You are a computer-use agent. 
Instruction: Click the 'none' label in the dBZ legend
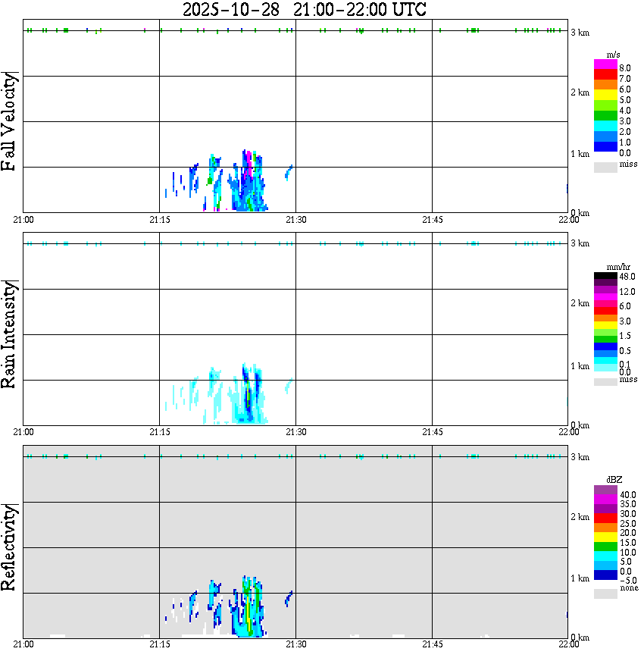629,588
